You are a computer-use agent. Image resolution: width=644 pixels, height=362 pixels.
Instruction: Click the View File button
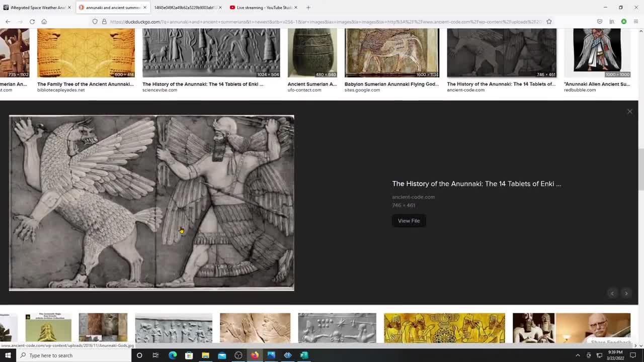tap(409, 221)
